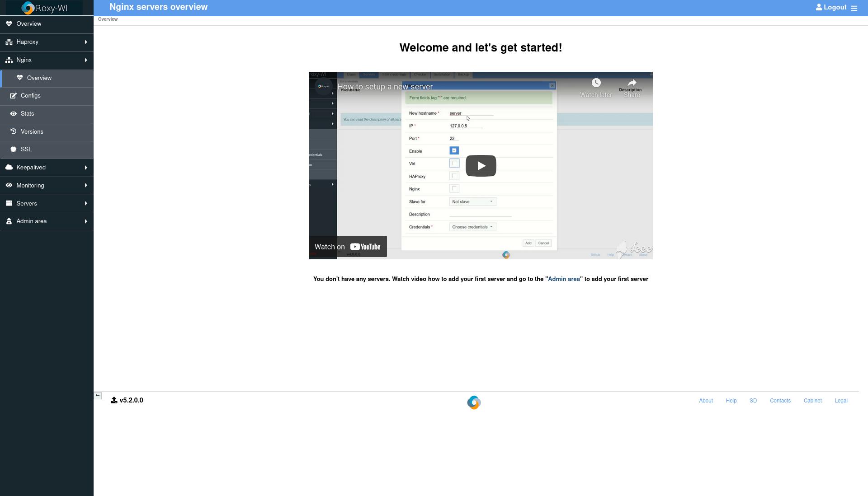
Task: Play the How to setup video
Action: (481, 166)
